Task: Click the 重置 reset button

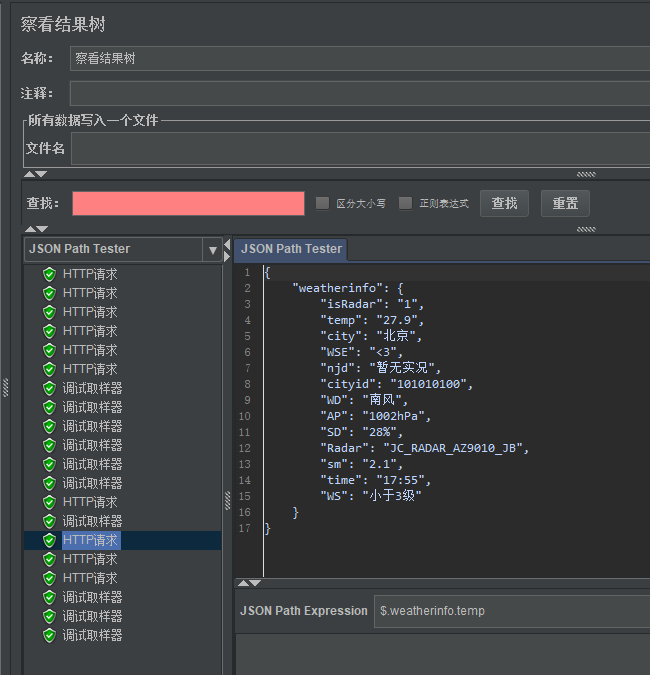Action: 565,203
